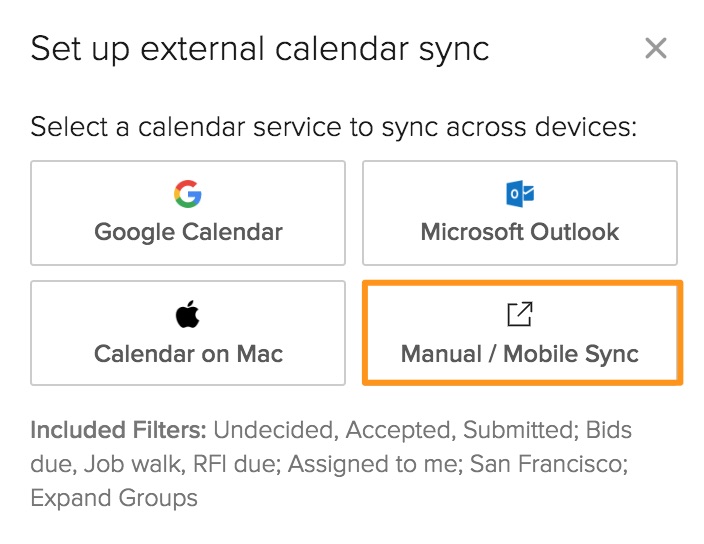Click the Apple logo icon
The width and height of the screenshot is (704, 544).
click(188, 316)
